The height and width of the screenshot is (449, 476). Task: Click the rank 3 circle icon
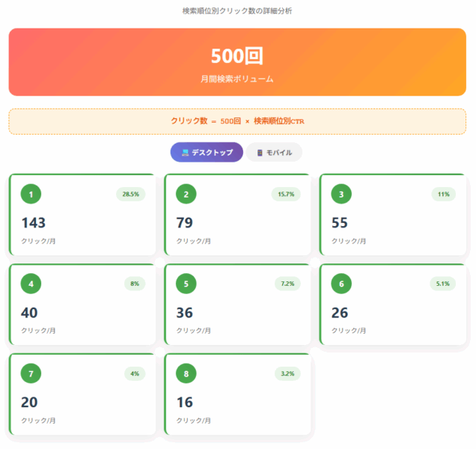point(342,194)
